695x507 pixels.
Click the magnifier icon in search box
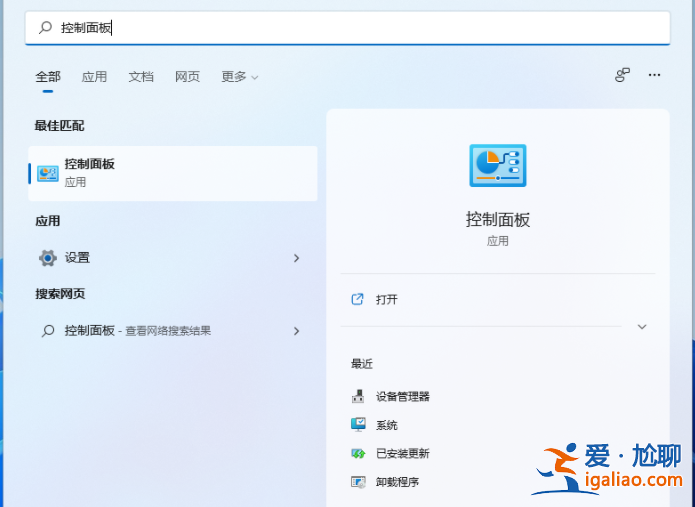pyautogui.click(x=45, y=27)
